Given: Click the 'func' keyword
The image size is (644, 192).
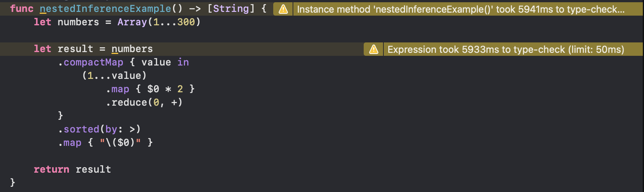Looking at the screenshot, I should [22, 9].
